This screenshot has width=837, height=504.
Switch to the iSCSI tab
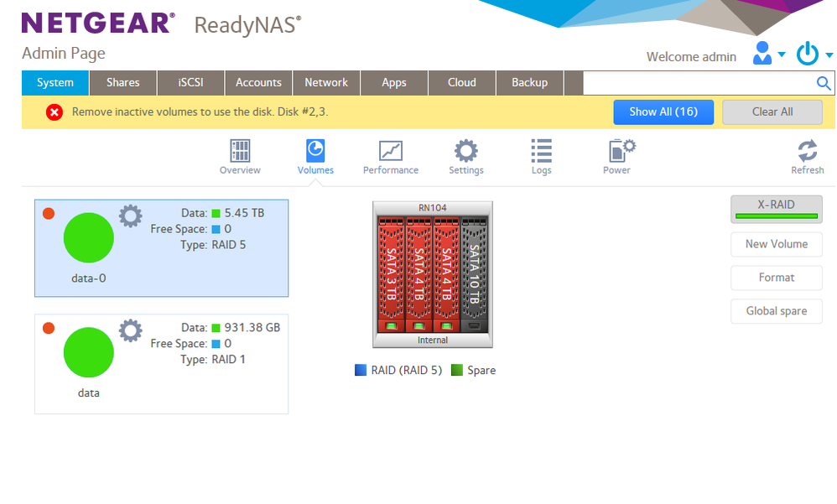pyautogui.click(x=190, y=83)
